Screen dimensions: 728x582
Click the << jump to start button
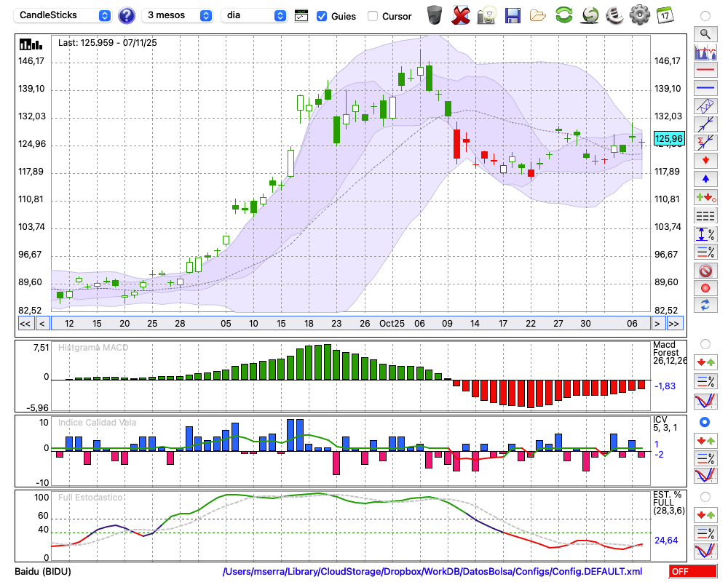tap(25, 324)
